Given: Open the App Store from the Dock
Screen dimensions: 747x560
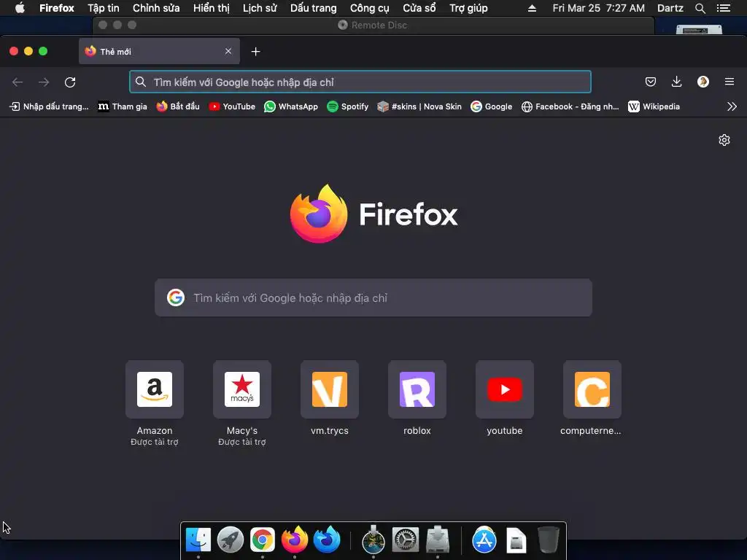Looking at the screenshot, I should click(484, 540).
